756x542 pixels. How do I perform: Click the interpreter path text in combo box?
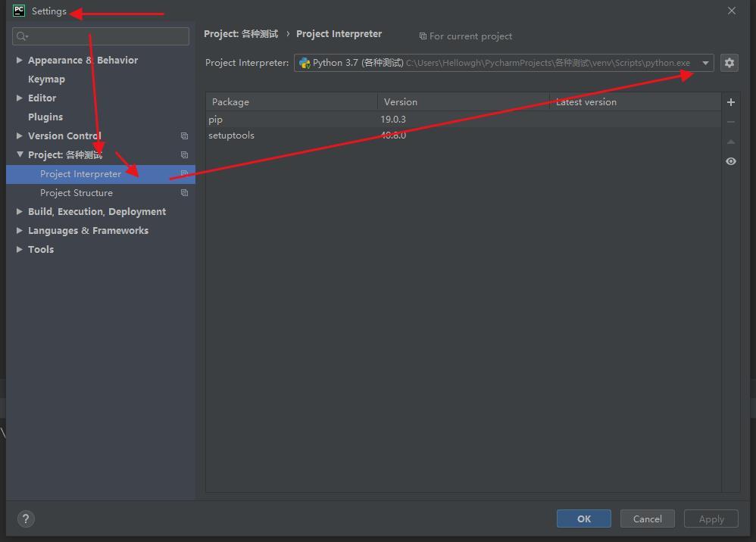point(548,63)
